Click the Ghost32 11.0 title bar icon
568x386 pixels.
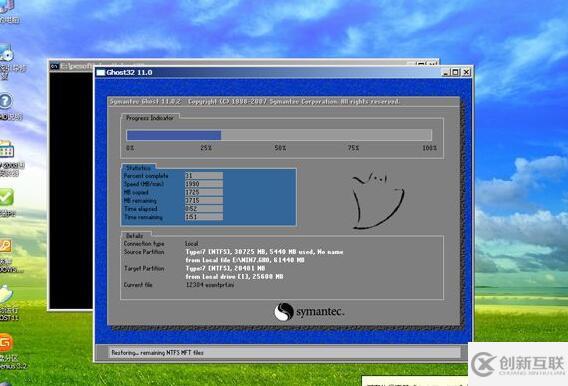tap(100, 72)
